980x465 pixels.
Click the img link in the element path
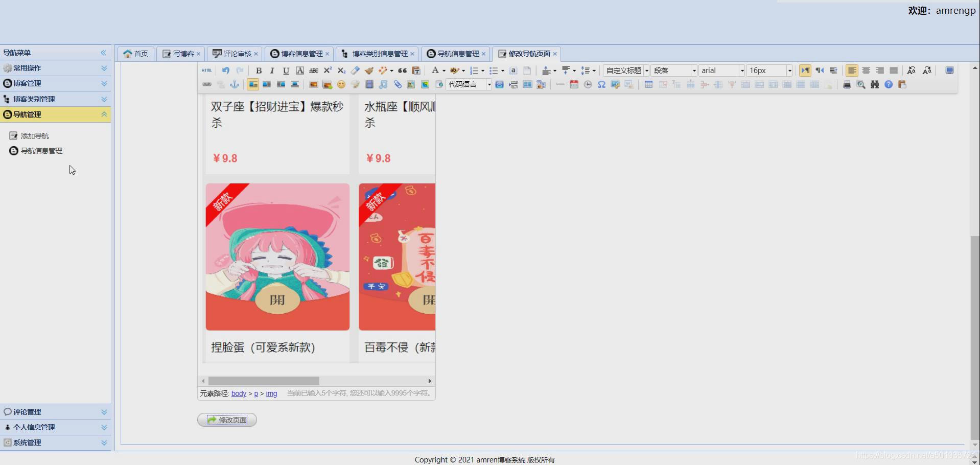point(272,393)
